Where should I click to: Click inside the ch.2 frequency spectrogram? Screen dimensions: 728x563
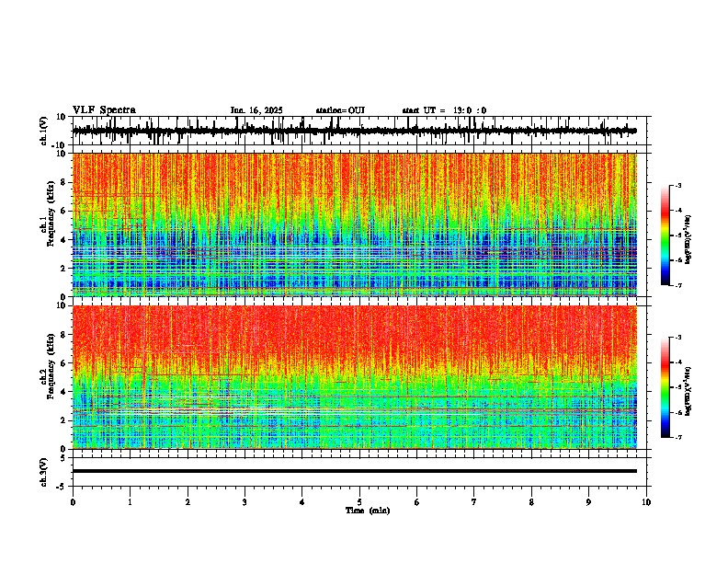(x=354, y=377)
